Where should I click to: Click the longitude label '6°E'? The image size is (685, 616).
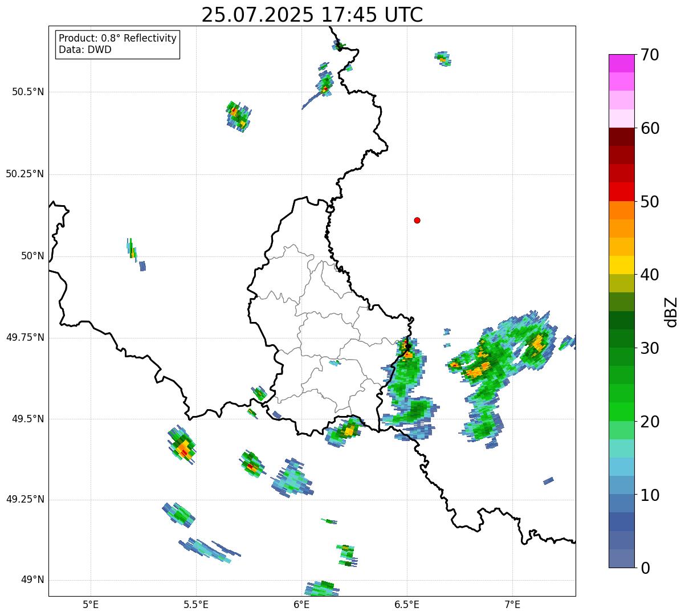click(x=301, y=604)
